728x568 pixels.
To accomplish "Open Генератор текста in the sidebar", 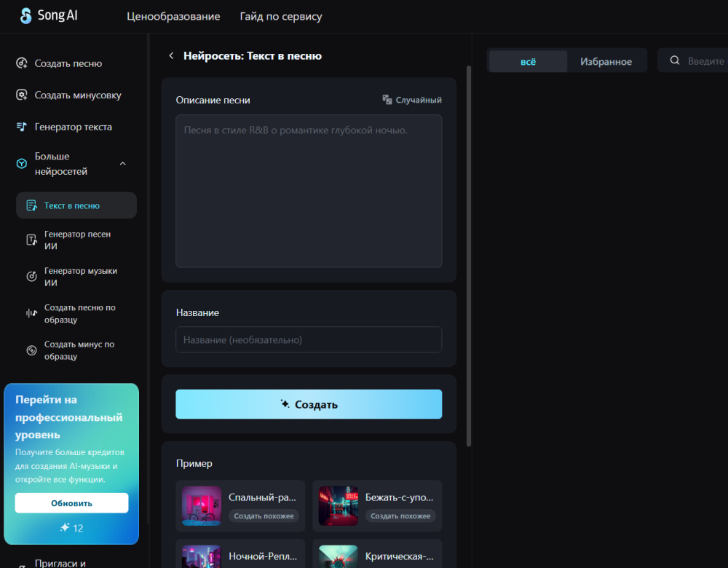I will (x=74, y=126).
